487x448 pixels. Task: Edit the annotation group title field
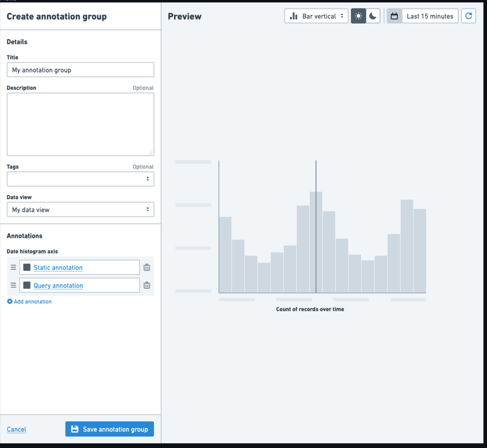pyautogui.click(x=80, y=70)
